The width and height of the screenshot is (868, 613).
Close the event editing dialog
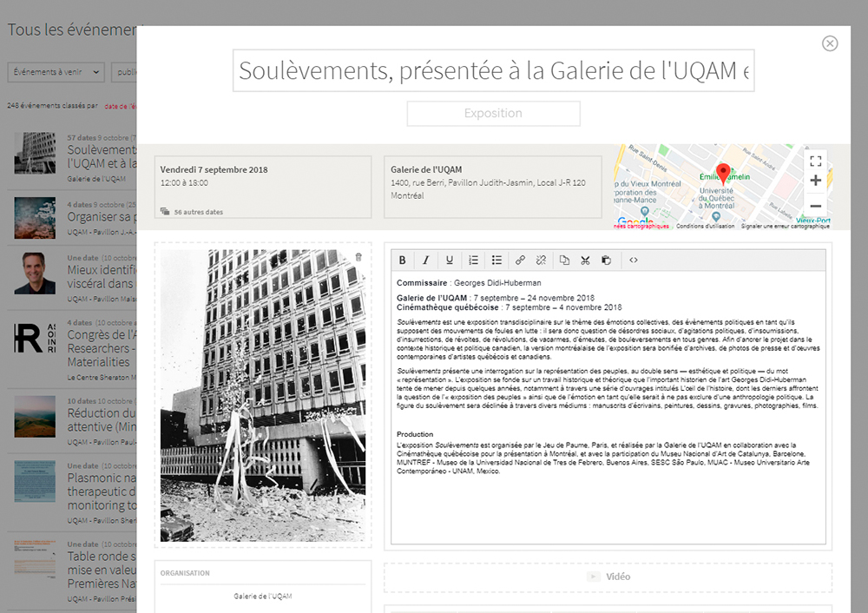point(830,43)
